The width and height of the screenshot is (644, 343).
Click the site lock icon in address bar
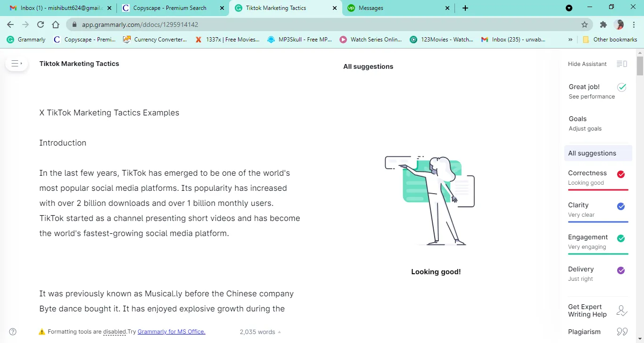74,24
